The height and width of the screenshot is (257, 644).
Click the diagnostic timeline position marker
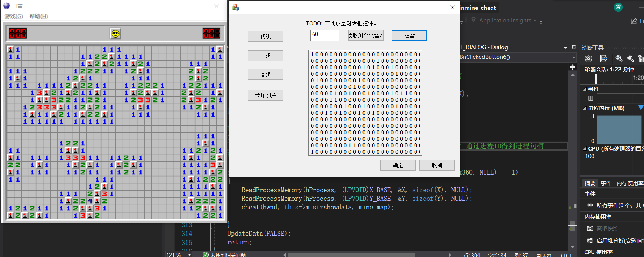596,79
